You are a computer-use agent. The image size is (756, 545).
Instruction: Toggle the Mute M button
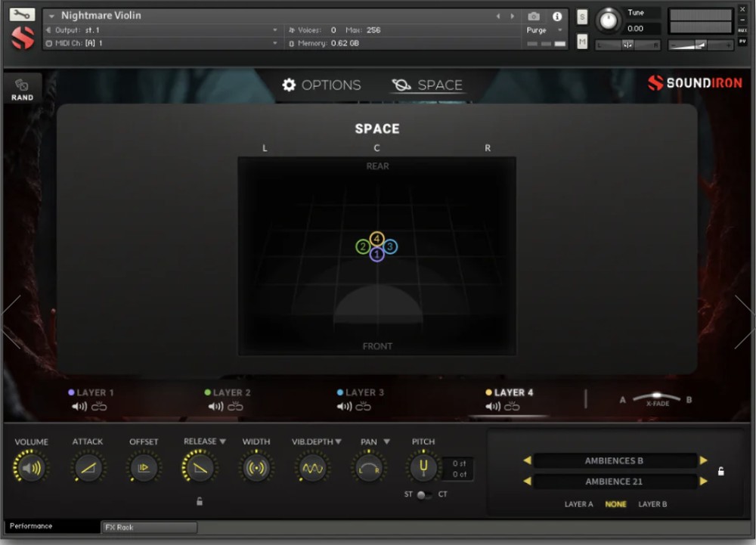click(x=582, y=42)
